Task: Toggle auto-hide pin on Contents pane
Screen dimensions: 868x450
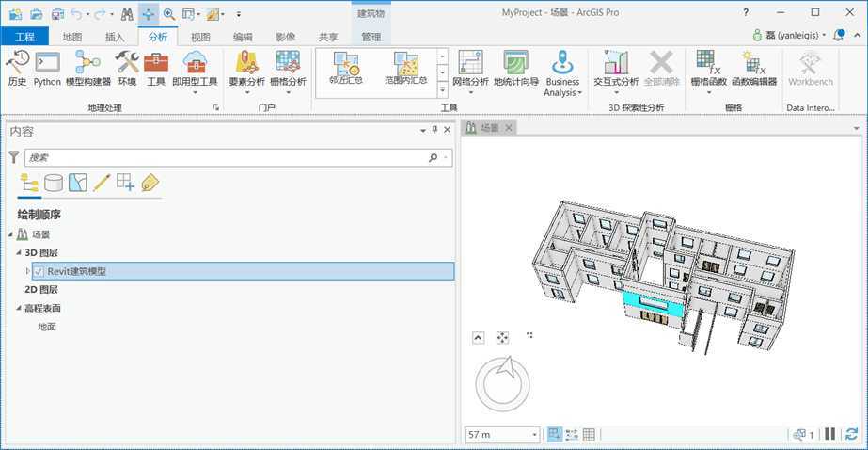Action: click(x=434, y=130)
